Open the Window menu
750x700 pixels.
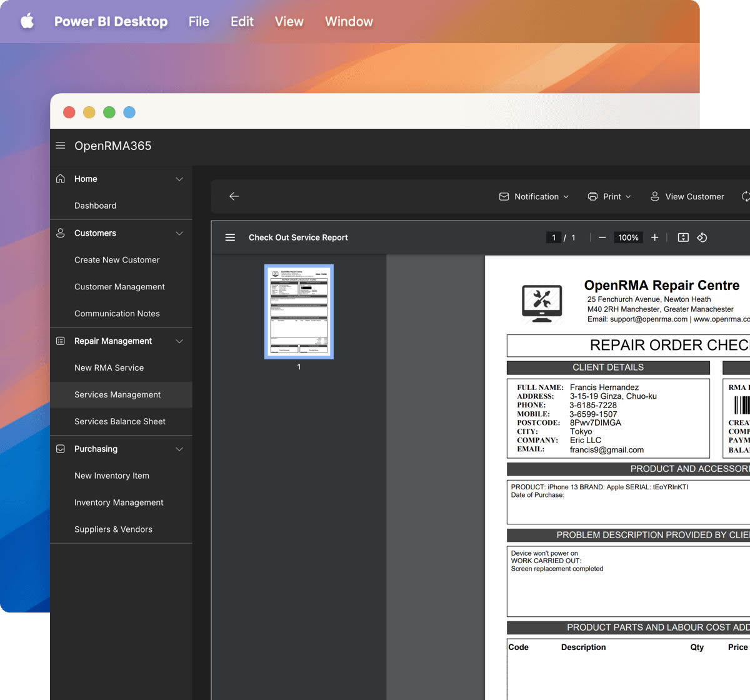[x=349, y=21]
